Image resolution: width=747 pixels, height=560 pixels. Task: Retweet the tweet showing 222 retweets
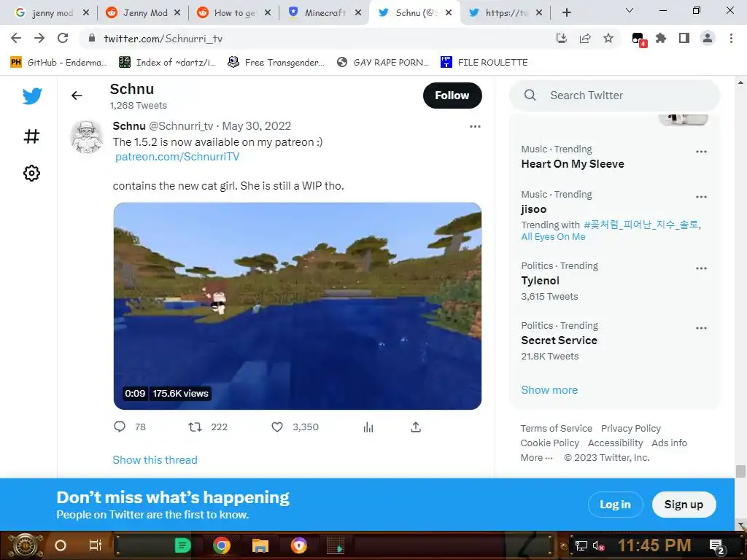click(195, 427)
